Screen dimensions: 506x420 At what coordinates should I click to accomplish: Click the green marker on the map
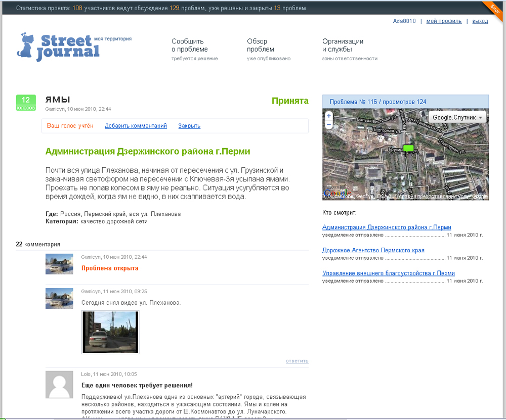[408, 148]
